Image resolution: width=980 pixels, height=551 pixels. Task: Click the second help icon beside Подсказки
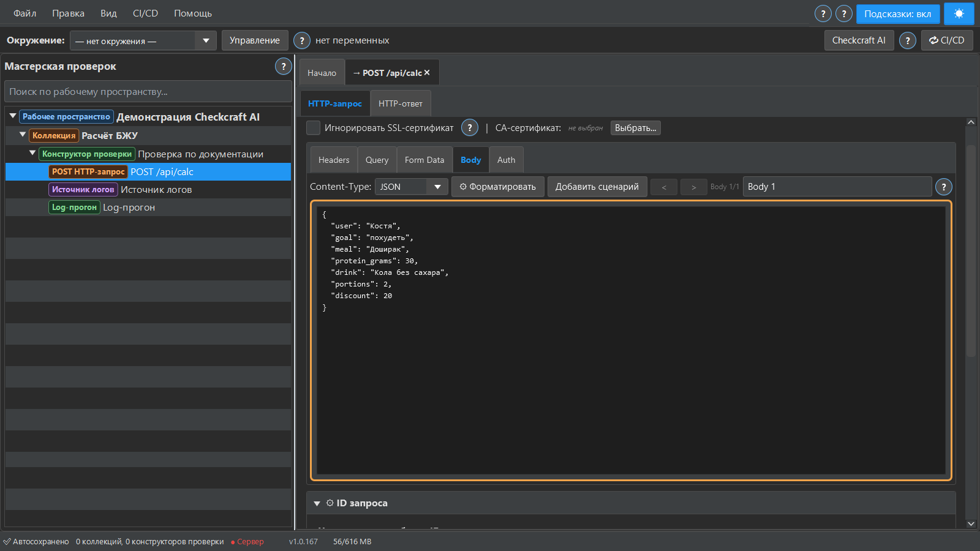coord(844,13)
